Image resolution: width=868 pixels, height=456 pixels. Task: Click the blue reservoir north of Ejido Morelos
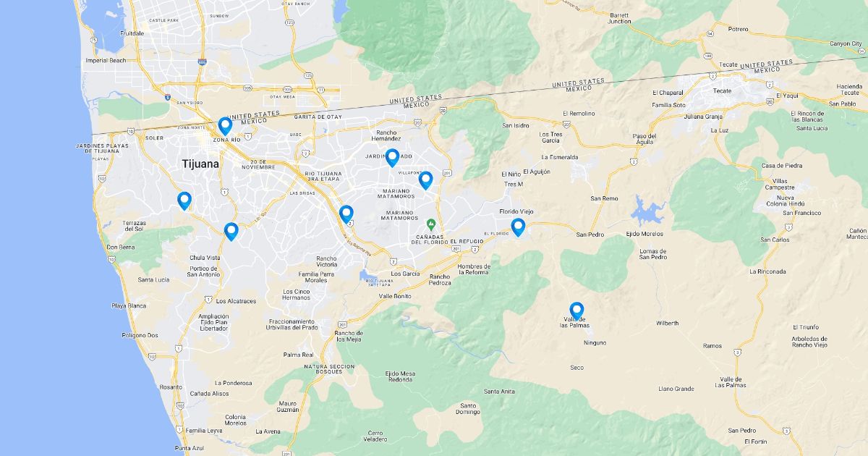click(x=647, y=212)
